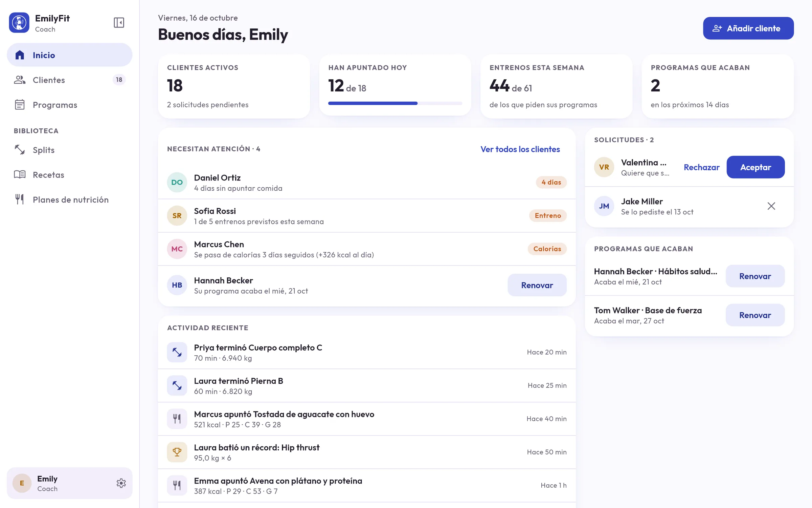
Task: Renew Tom Walker Base de fuerza program
Action: 755,315
